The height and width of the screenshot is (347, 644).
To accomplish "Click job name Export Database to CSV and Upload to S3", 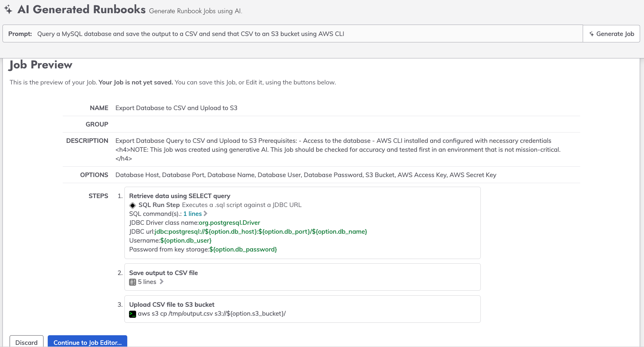I will click(176, 108).
